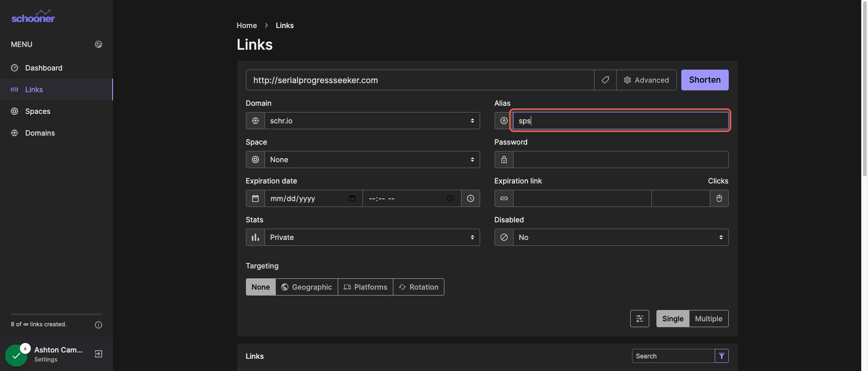The width and height of the screenshot is (868, 371).
Task: Click the Search links input field
Action: pos(673,356)
